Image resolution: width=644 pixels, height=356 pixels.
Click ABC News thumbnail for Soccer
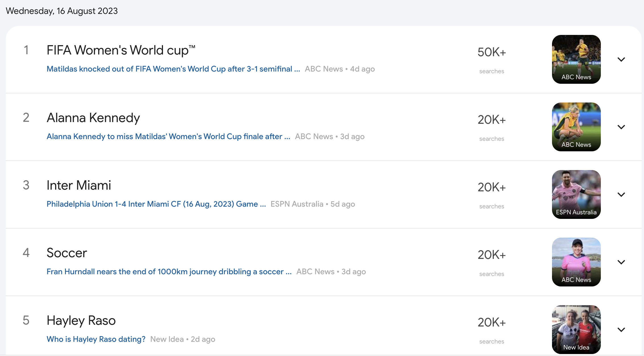pyautogui.click(x=576, y=262)
